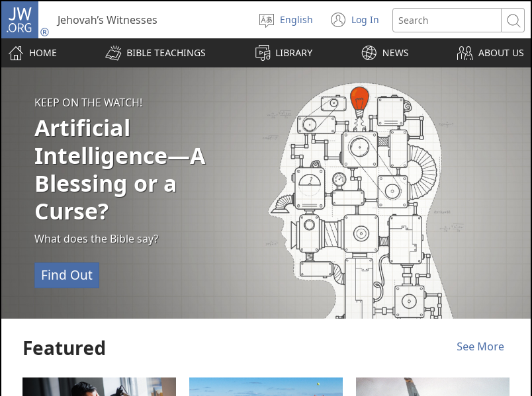Click the first Featured thumbnail image
Viewport: 532px width, 396px height.
pyautogui.click(x=99, y=387)
